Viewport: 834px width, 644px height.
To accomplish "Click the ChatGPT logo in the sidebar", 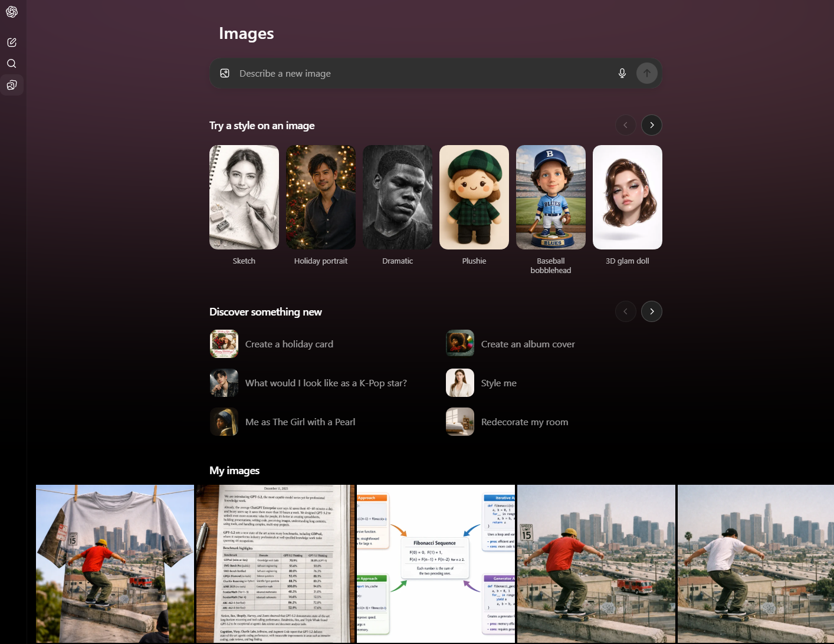I will point(12,12).
